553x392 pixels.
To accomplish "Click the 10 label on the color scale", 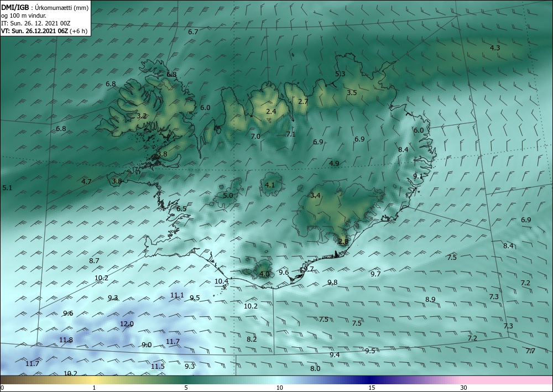I will pos(280,388).
